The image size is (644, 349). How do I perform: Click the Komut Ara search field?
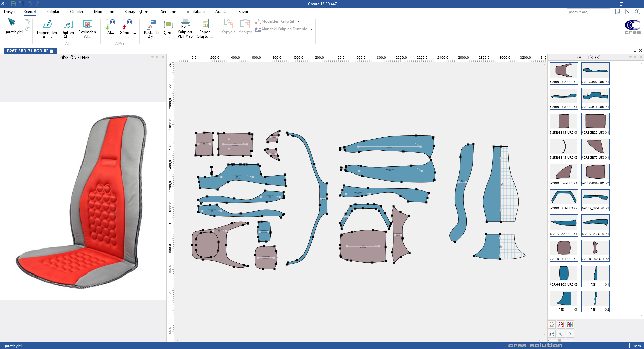pyautogui.click(x=588, y=12)
